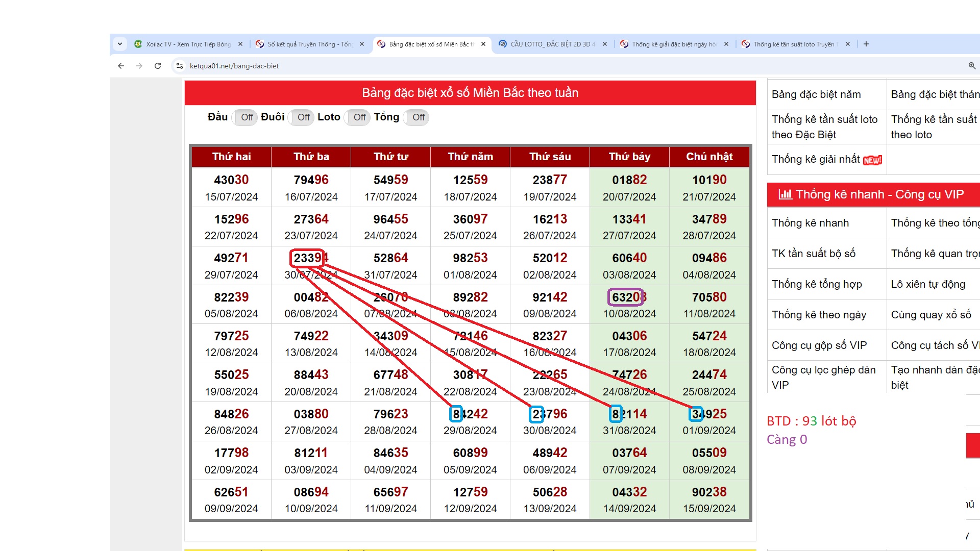The width and height of the screenshot is (980, 551).
Task: Enable the Loto toggle
Action: pyautogui.click(x=358, y=117)
